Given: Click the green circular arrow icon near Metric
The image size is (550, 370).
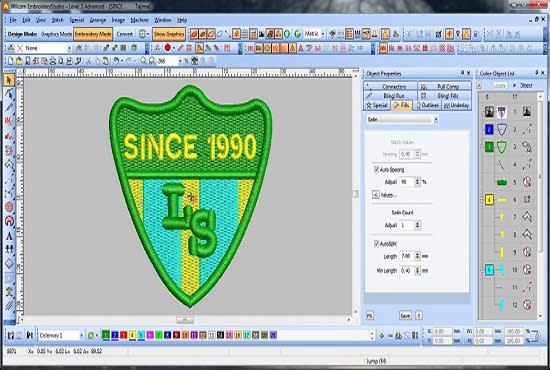Looking at the screenshot, I should click(298, 34).
